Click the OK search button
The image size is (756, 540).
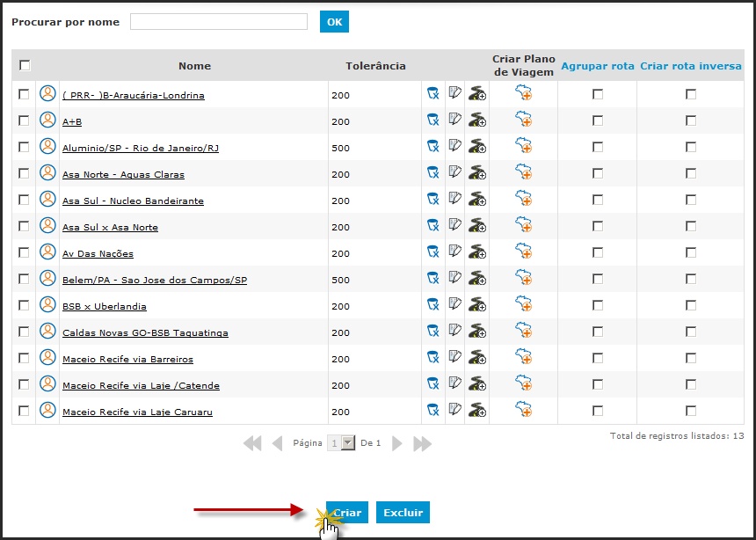(x=334, y=22)
